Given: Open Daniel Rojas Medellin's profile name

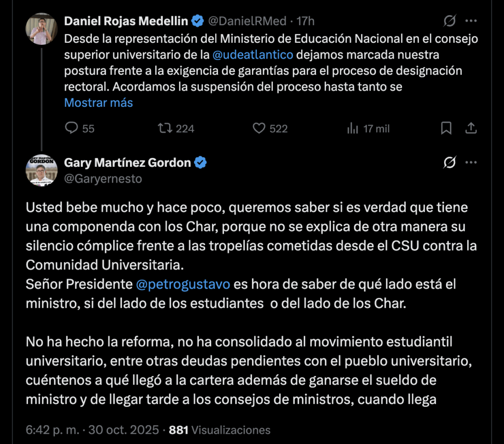Looking at the screenshot, I should pos(126,21).
